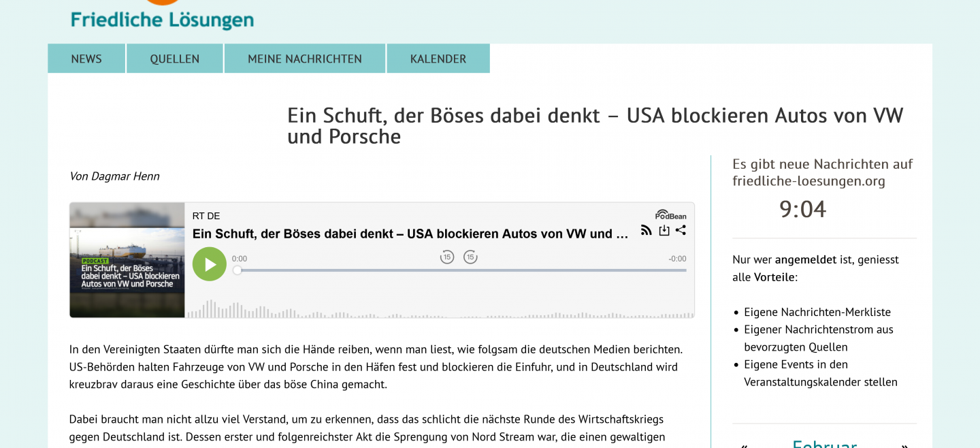The image size is (980, 448).
Task: Open the Februar calendar view
Action: pyautogui.click(x=823, y=444)
